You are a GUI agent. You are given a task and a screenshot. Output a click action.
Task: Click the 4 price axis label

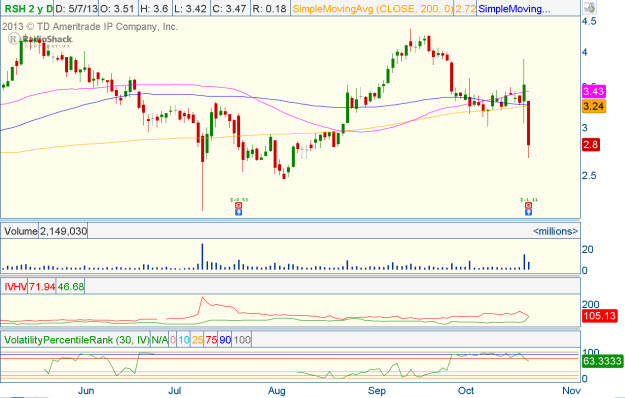pos(585,52)
